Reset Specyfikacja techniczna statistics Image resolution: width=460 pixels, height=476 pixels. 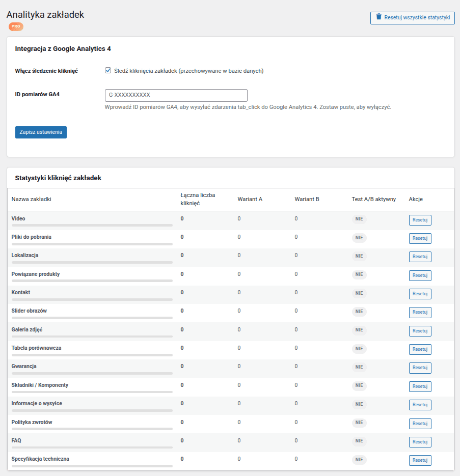tap(420, 460)
